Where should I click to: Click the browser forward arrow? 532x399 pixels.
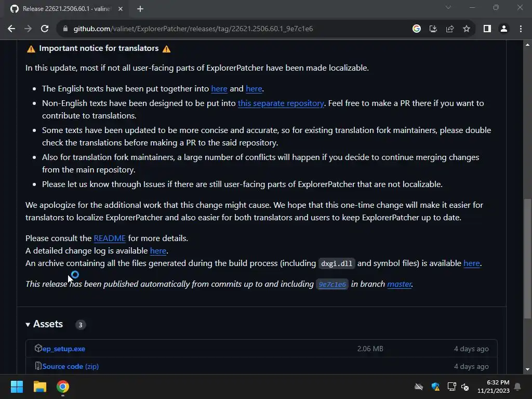click(x=28, y=29)
